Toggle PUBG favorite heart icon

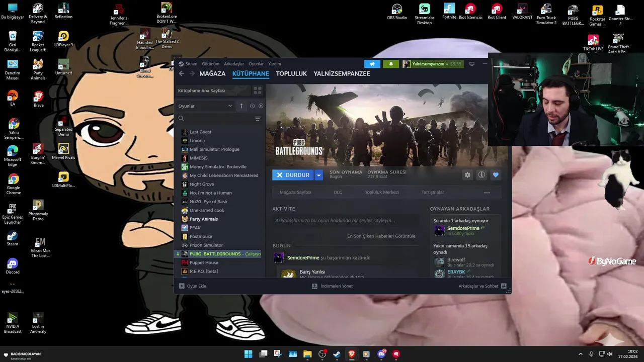(x=496, y=175)
